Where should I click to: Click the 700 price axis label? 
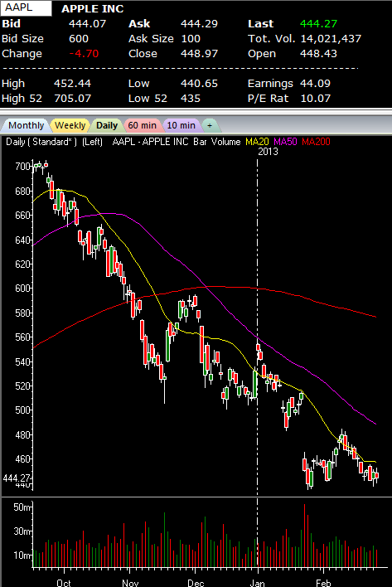tap(22, 167)
